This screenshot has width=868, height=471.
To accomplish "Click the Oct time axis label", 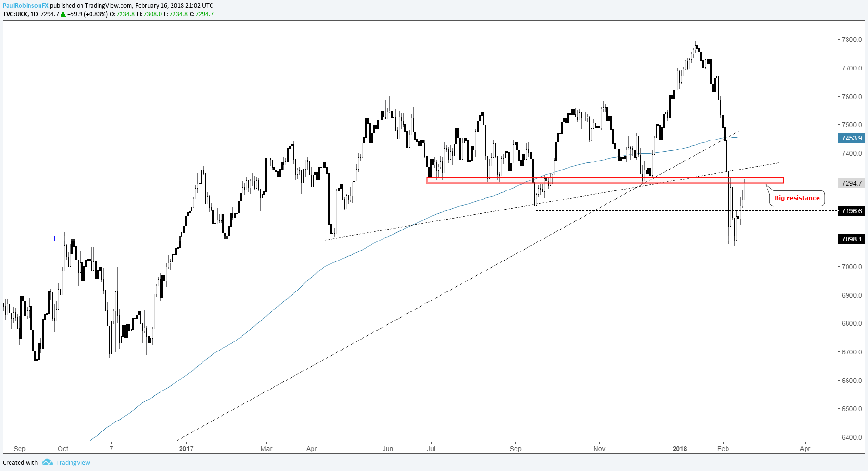I will [x=63, y=449].
